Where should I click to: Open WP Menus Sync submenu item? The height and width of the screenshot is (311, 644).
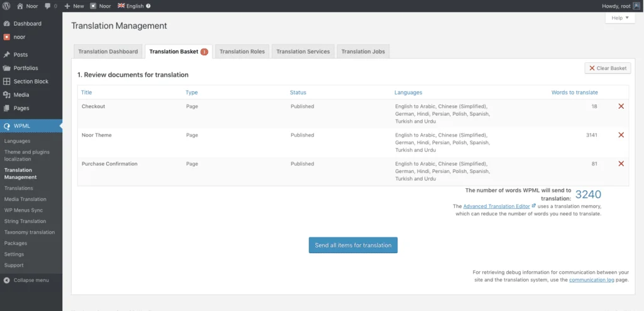coord(23,210)
